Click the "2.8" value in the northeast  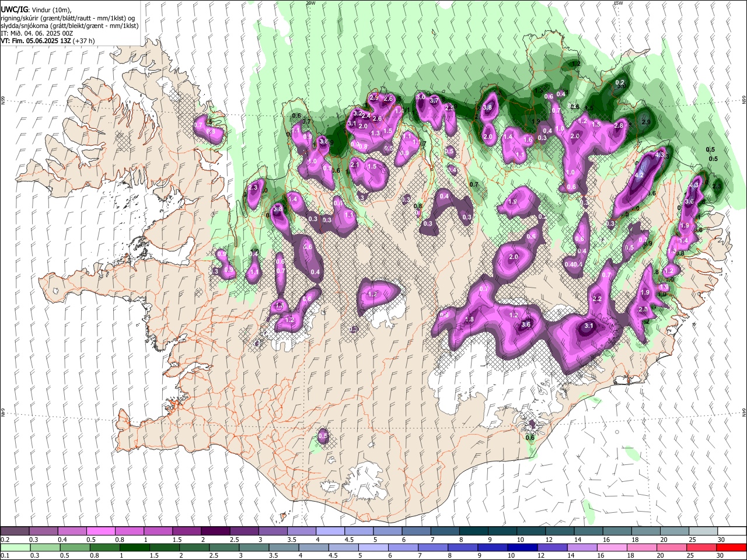(x=619, y=125)
